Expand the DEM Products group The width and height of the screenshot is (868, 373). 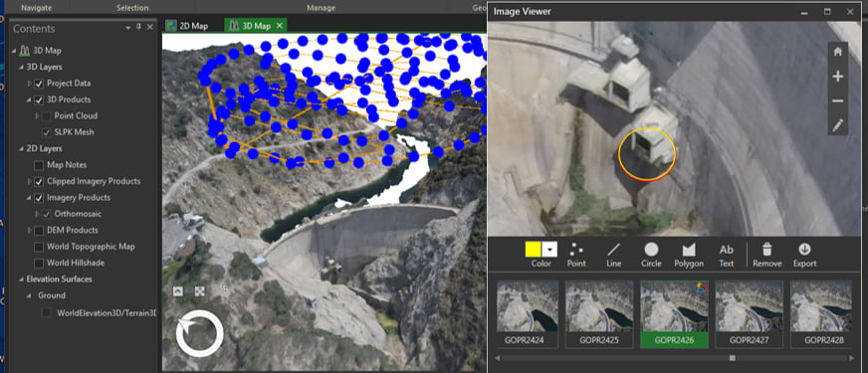click(29, 230)
